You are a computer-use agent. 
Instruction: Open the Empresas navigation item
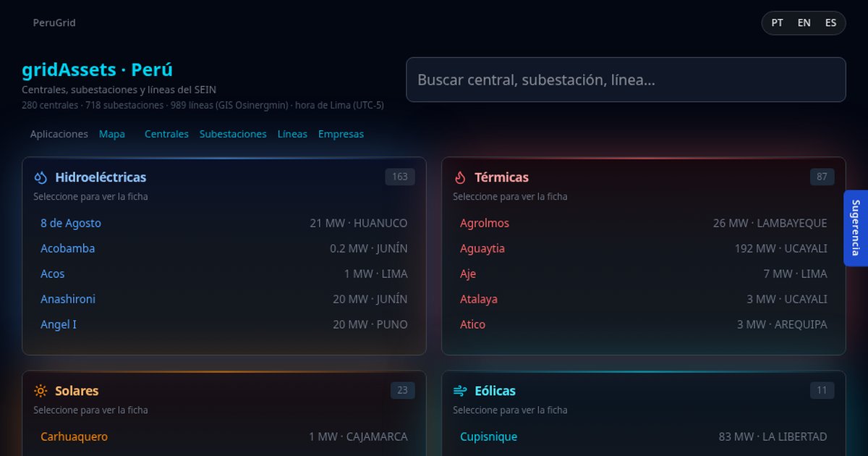(341, 134)
